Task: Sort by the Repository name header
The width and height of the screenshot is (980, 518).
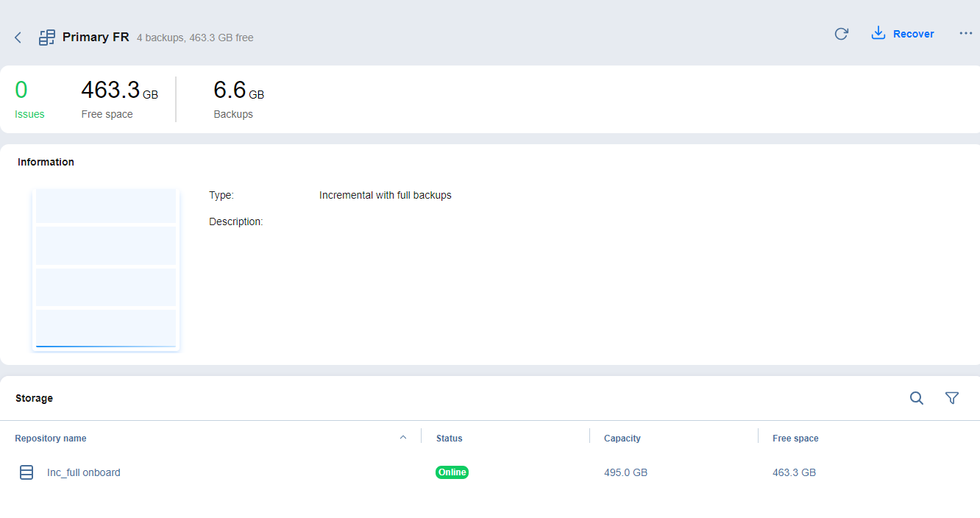Action: pos(51,439)
